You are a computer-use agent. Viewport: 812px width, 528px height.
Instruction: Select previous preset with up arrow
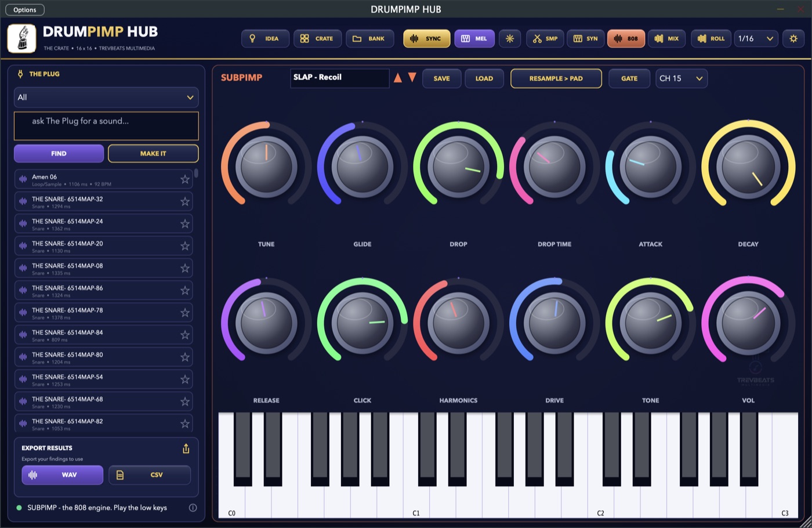click(x=398, y=78)
